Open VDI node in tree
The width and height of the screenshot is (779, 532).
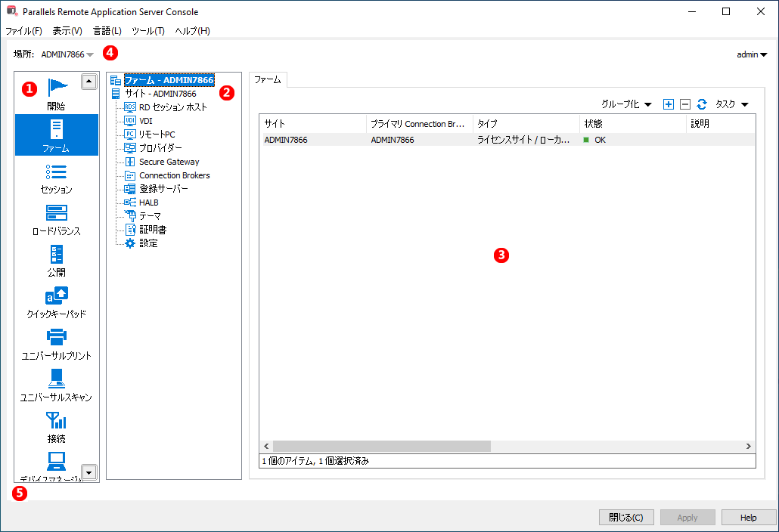click(x=145, y=121)
